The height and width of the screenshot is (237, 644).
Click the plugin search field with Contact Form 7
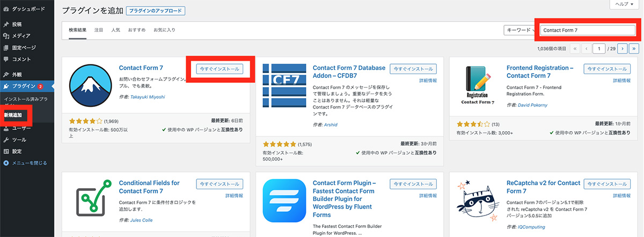click(587, 30)
